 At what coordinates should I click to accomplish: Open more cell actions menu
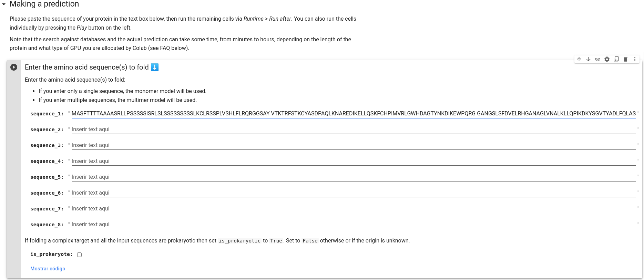(635, 59)
